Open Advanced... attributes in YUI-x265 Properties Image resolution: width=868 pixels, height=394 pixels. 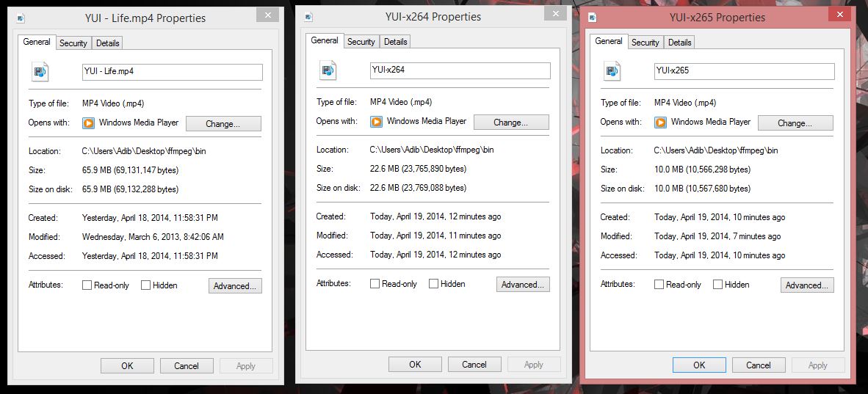tap(806, 285)
